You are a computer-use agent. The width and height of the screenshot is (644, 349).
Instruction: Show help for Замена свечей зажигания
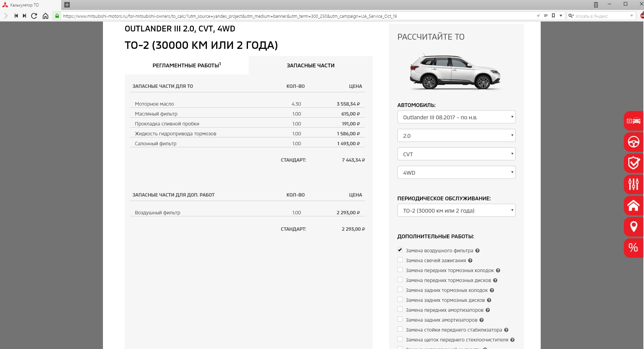point(470,260)
